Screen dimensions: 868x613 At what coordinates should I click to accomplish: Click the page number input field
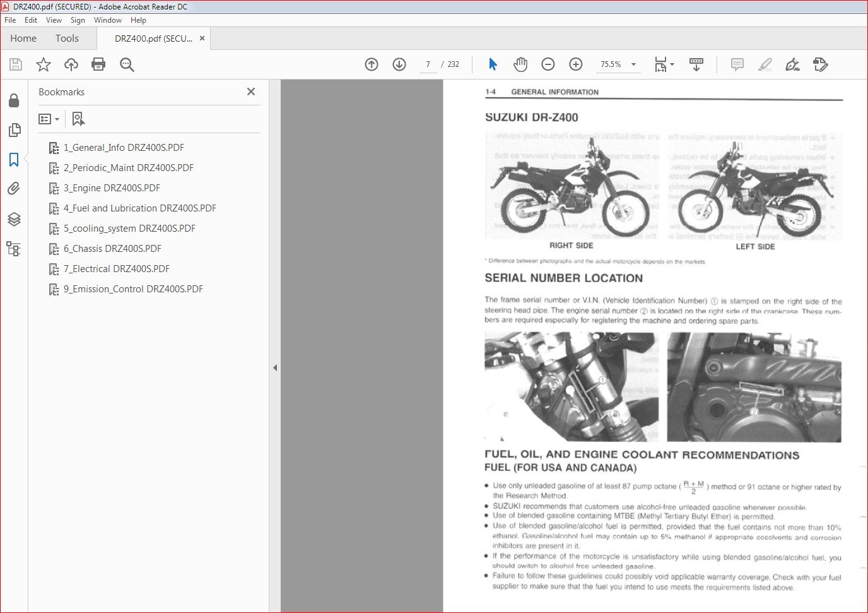pyautogui.click(x=428, y=64)
